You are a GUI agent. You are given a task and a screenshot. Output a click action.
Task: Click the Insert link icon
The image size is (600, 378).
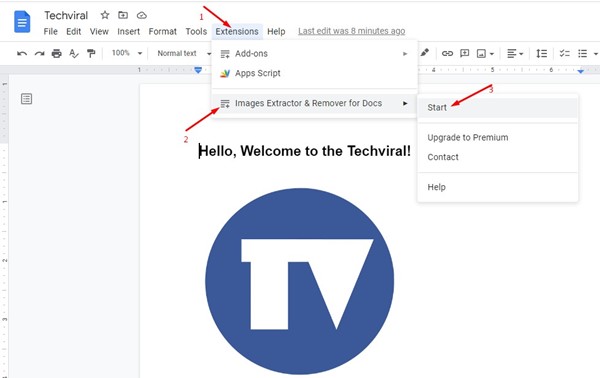[447, 54]
